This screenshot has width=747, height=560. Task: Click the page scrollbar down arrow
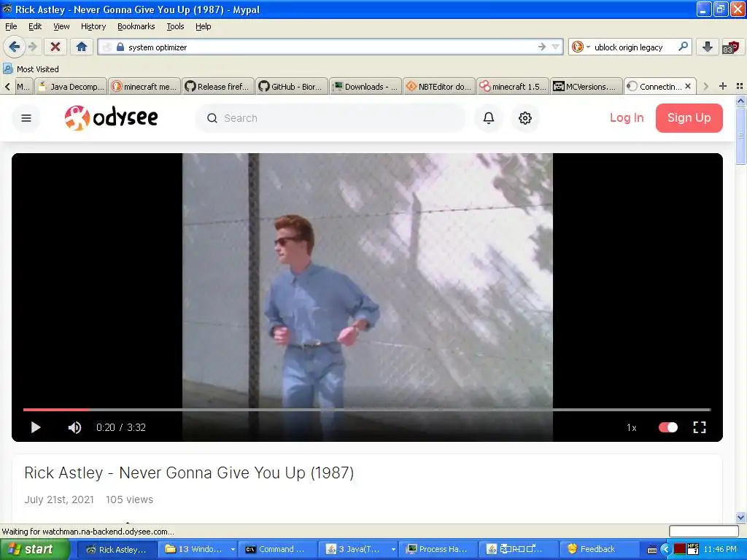[x=740, y=517]
